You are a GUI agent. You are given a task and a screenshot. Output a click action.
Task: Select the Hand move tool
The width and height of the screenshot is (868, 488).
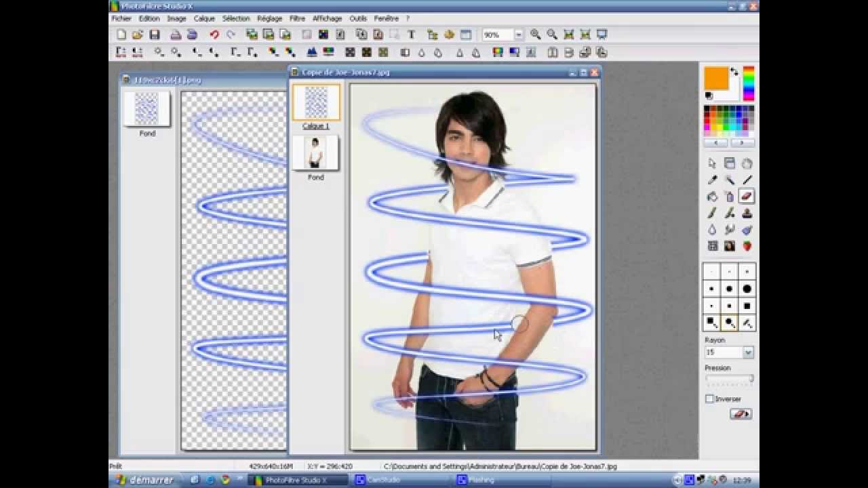(x=747, y=163)
